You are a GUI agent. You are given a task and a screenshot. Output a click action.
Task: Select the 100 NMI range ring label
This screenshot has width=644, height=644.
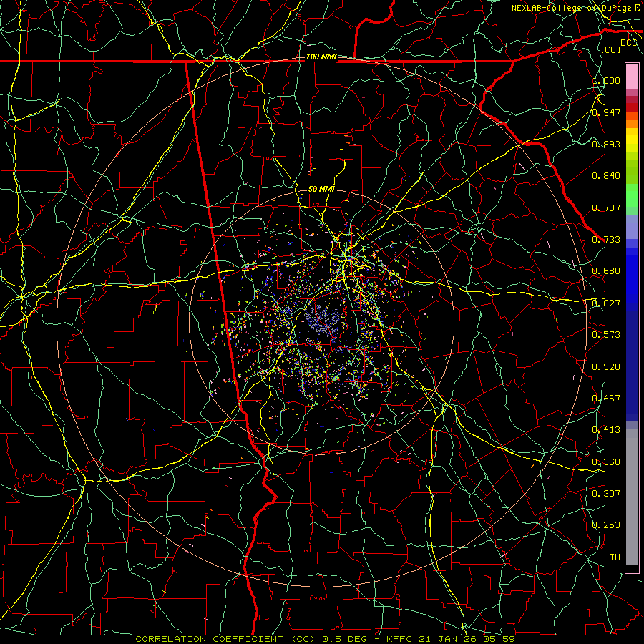321,57
